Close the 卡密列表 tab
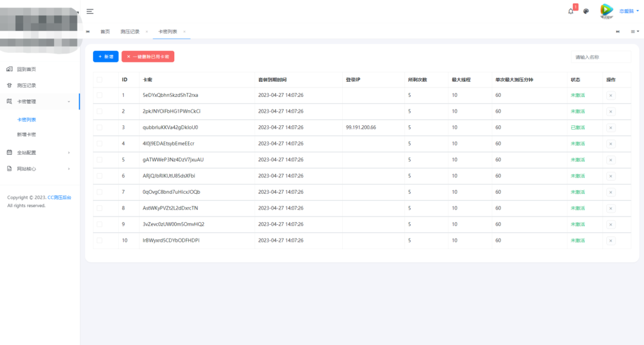This screenshot has width=644, height=345. point(184,31)
